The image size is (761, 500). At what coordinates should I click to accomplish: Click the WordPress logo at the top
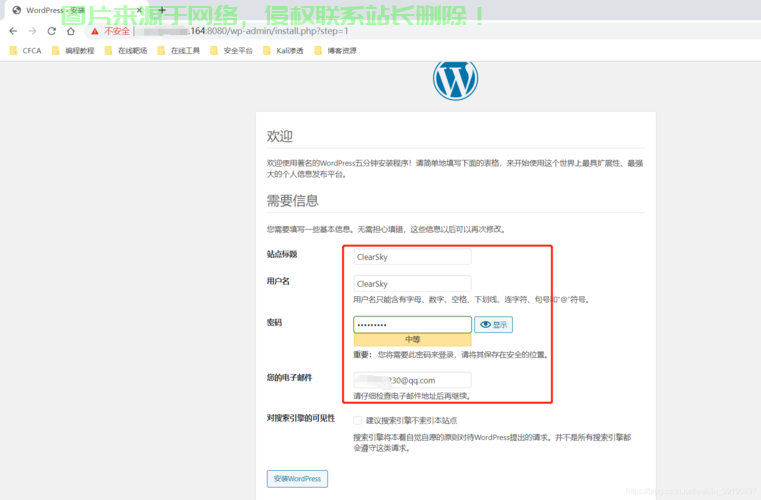455,79
